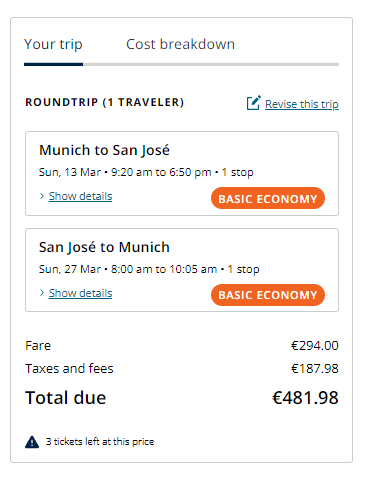The image size is (378, 498).
Task: Click the Total due amount €481.98
Action: click(x=305, y=398)
